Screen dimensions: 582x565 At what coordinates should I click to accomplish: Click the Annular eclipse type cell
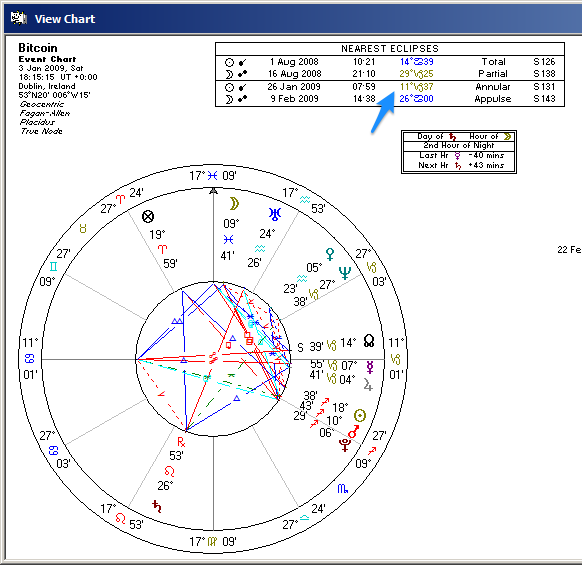[493, 86]
